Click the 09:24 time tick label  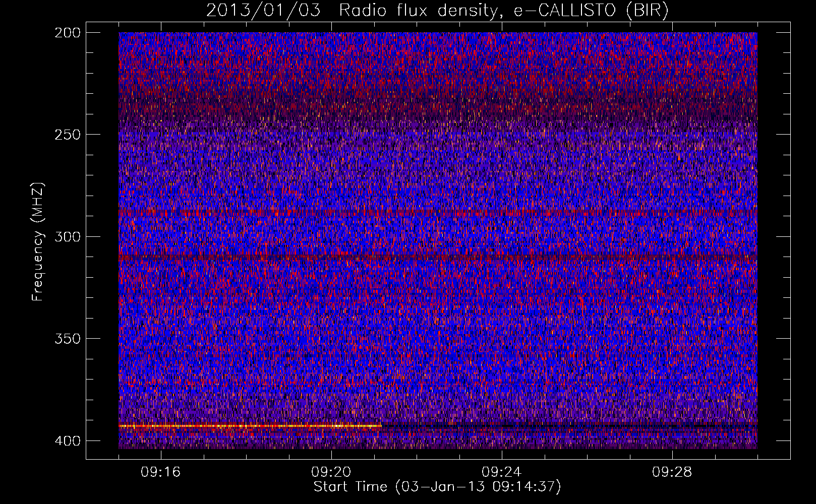coord(501,472)
